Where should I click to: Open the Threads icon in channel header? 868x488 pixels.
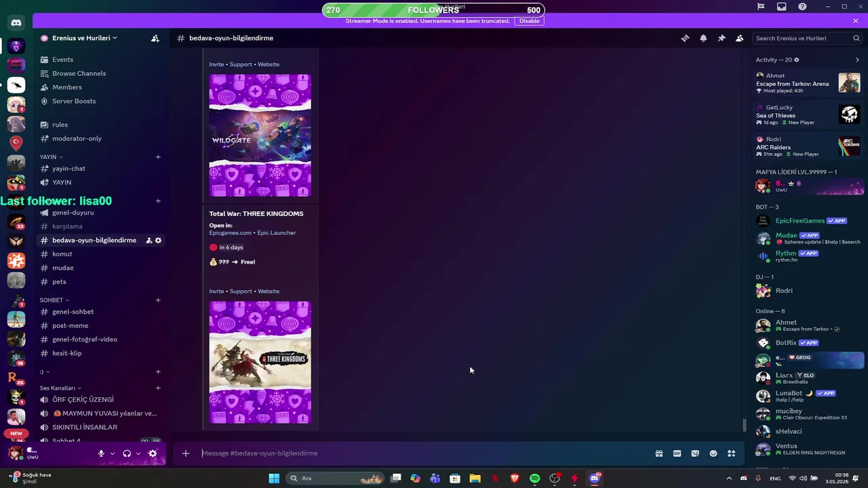(685, 38)
